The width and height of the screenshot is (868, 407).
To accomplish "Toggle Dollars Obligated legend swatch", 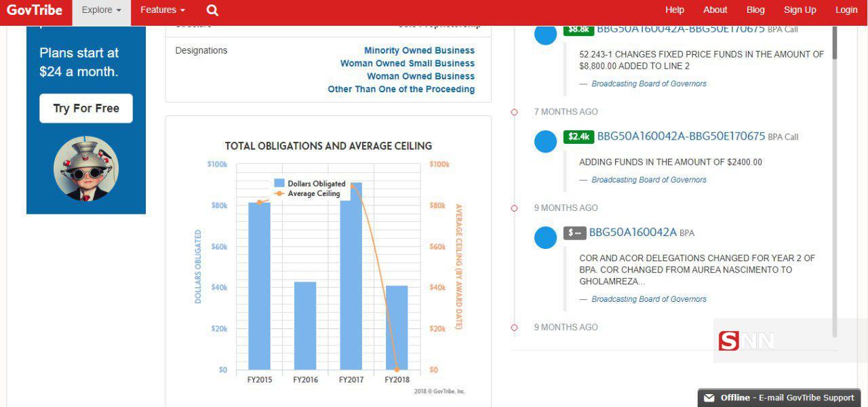I will pyautogui.click(x=279, y=183).
